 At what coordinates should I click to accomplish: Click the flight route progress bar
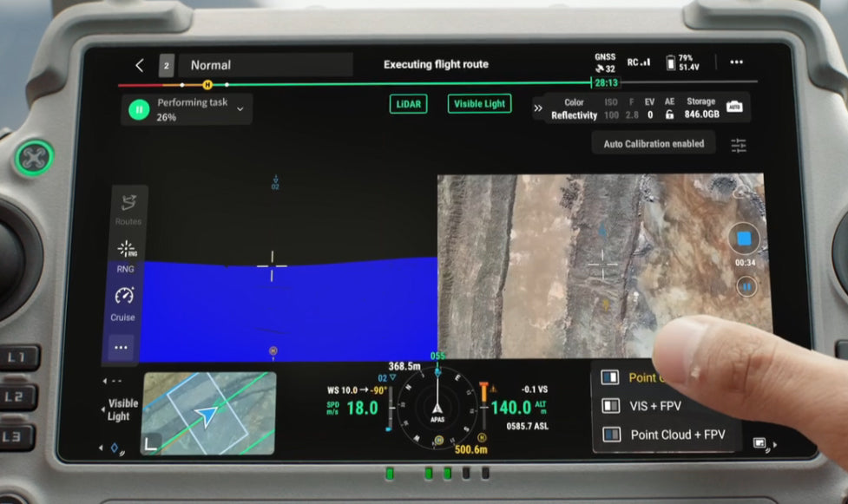(x=391, y=84)
